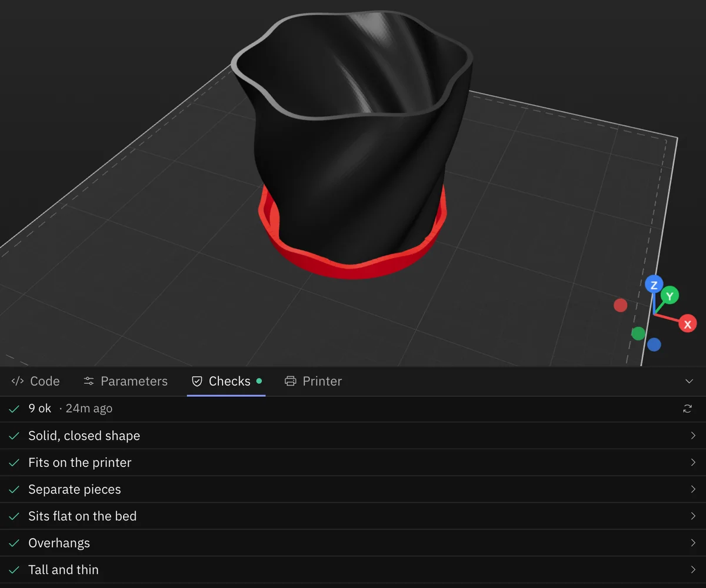This screenshot has height=588, width=706.
Task: Expand the Separate pieces check
Action: point(353,489)
